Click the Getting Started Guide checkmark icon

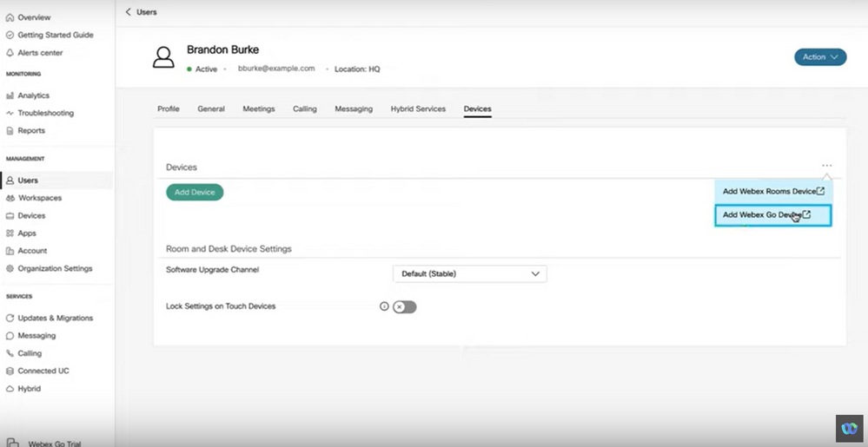coord(10,35)
